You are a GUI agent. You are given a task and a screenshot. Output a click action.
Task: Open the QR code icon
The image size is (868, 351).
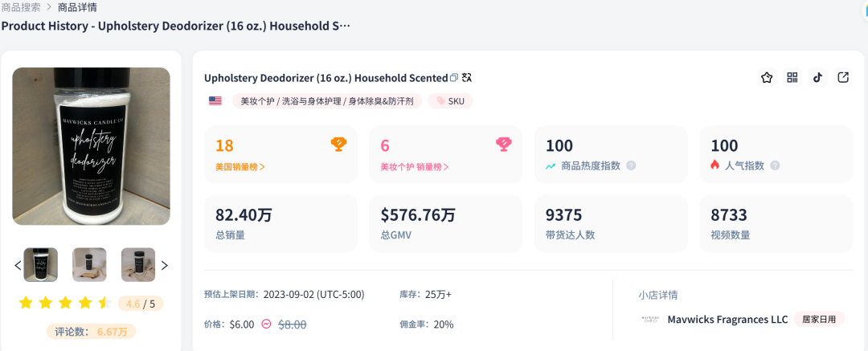[x=792, y=78]
